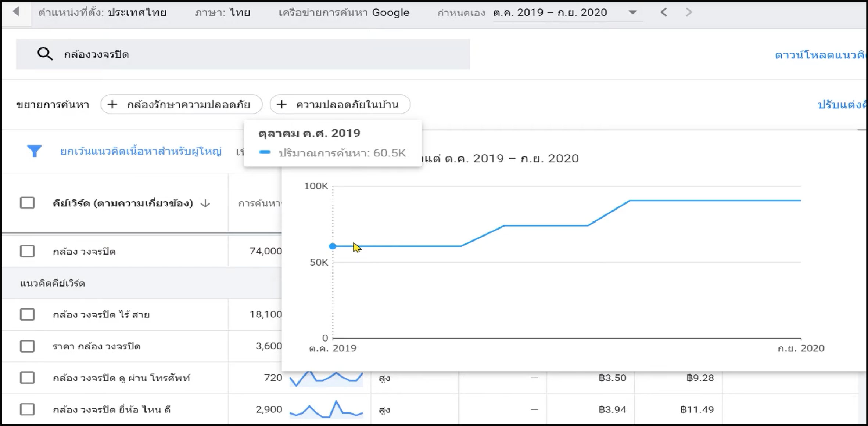Open the filter funnel icon
Image resolution: width=868 pixels, height=426 pixels.
click(x=34, y=151)
